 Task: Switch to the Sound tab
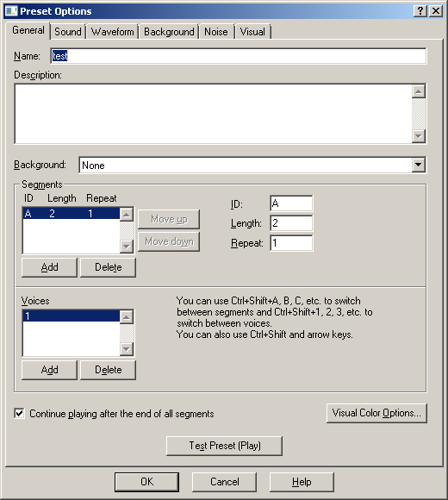coord(68,32)
